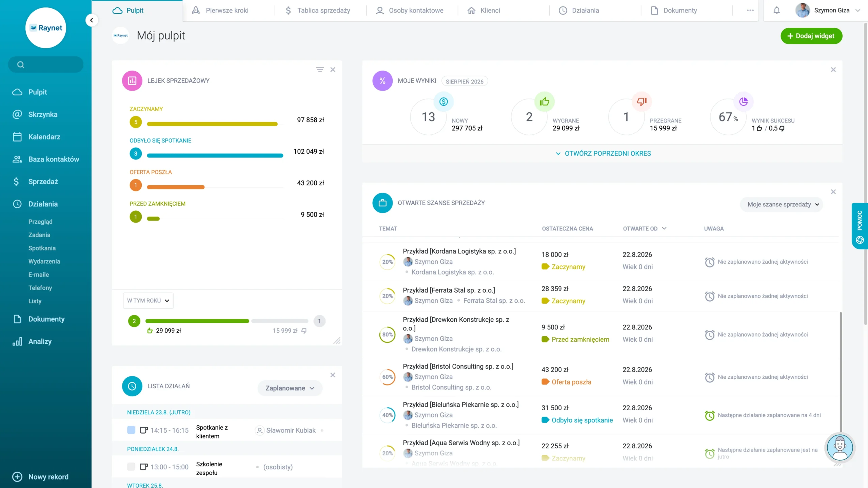Image resolution: width=868 pixels, height=488 pixels.
Task: Click the green won deals progress bar
Action: tap(197, 321)
